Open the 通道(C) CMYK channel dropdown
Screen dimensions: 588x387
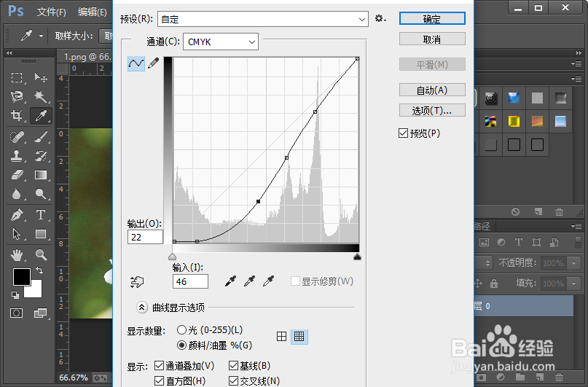tap(221, 42)
